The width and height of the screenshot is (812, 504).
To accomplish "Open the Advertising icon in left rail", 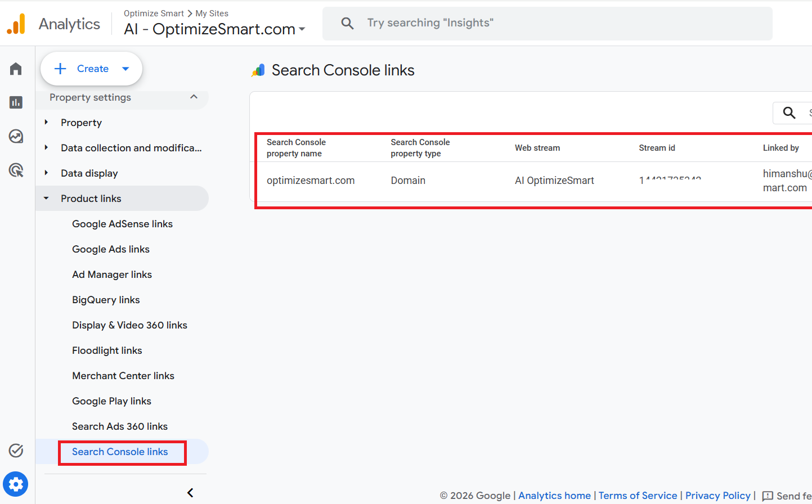I will pyautogui.click(x=16, y=170).
